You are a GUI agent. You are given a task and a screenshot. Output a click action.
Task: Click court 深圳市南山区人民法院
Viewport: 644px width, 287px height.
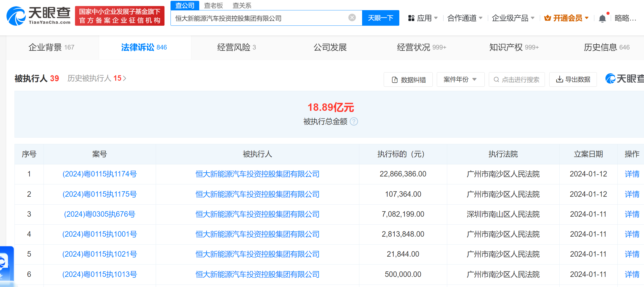tap(503, 214)
